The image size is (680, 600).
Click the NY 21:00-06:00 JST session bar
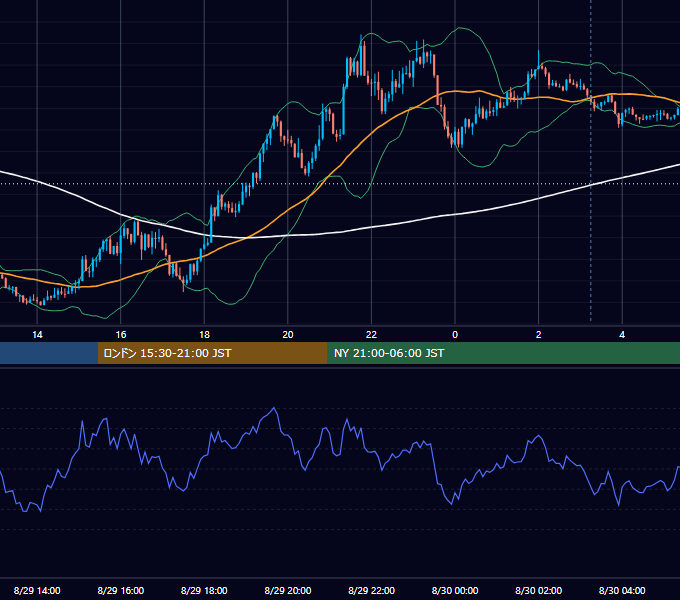click(x=503, y=353)
